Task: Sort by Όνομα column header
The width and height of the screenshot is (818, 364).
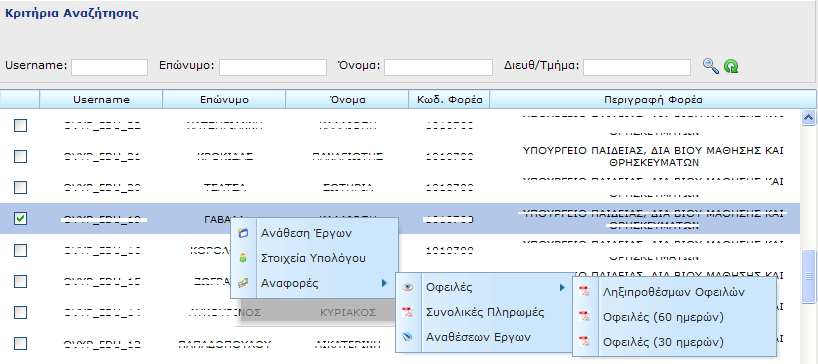Action: click(x=347, y=100)
